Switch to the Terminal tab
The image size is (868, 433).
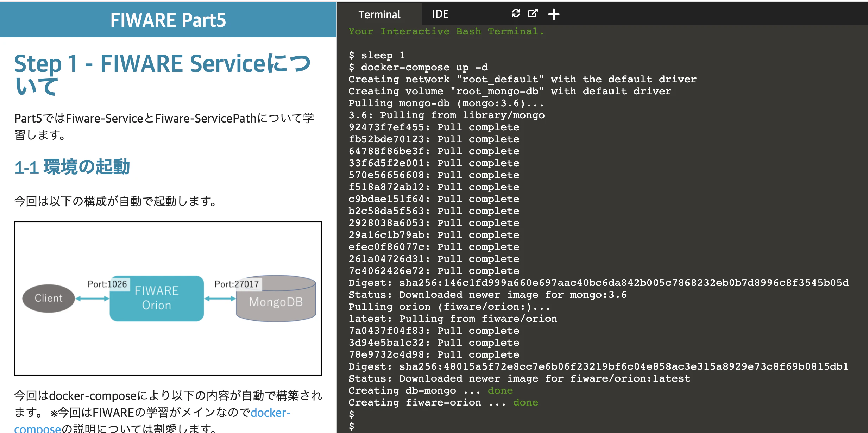pyautogui.click(x=379, y=14)
